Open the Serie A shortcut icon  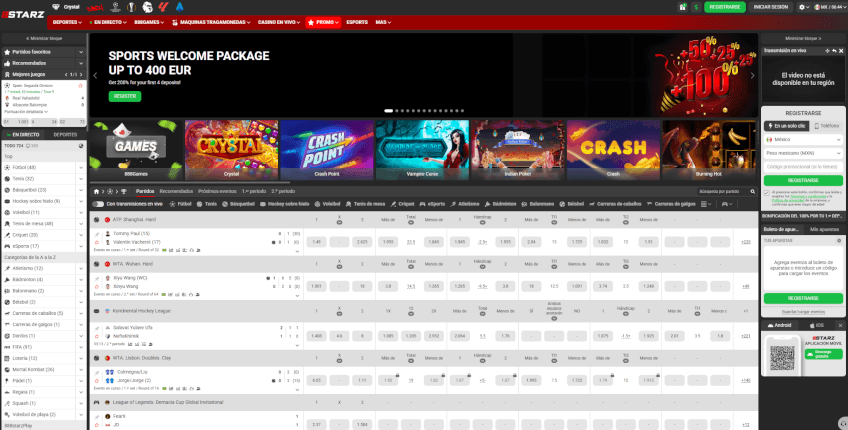coord(180,7)
